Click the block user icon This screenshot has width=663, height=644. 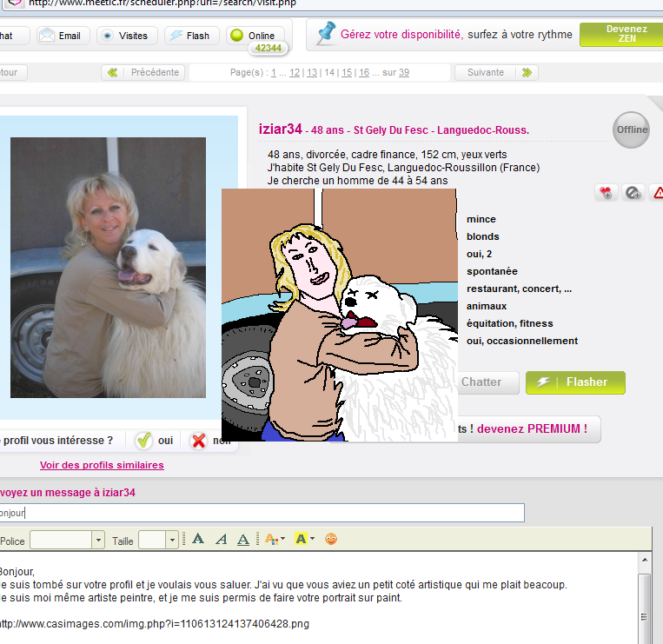633,193
